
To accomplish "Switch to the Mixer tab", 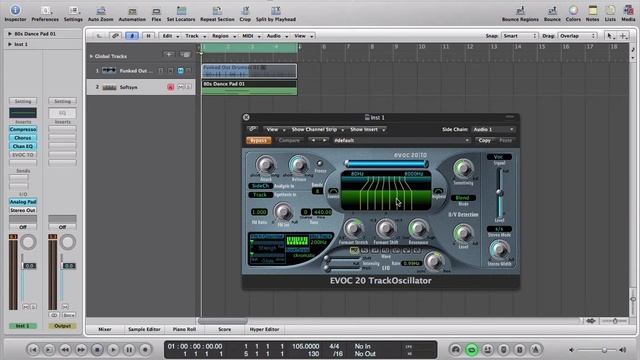I will [x=104, y=329].
